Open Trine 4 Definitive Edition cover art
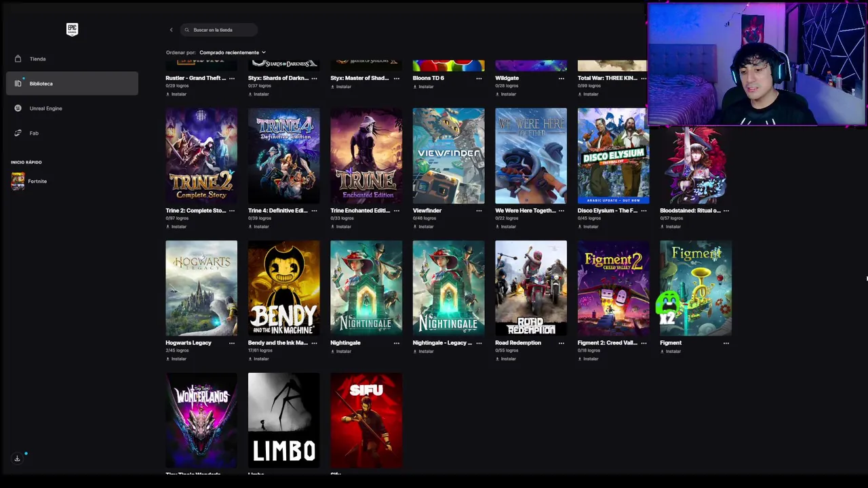The image size is (868, 488). click(x=283, y=156)
